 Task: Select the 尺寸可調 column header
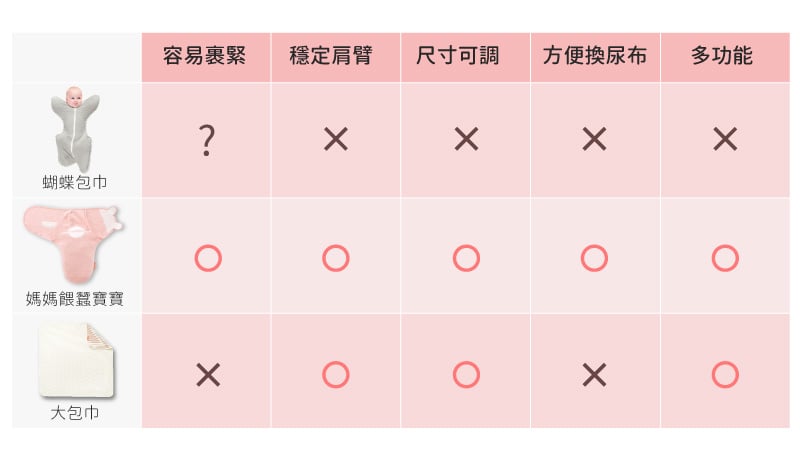[465, 56]
